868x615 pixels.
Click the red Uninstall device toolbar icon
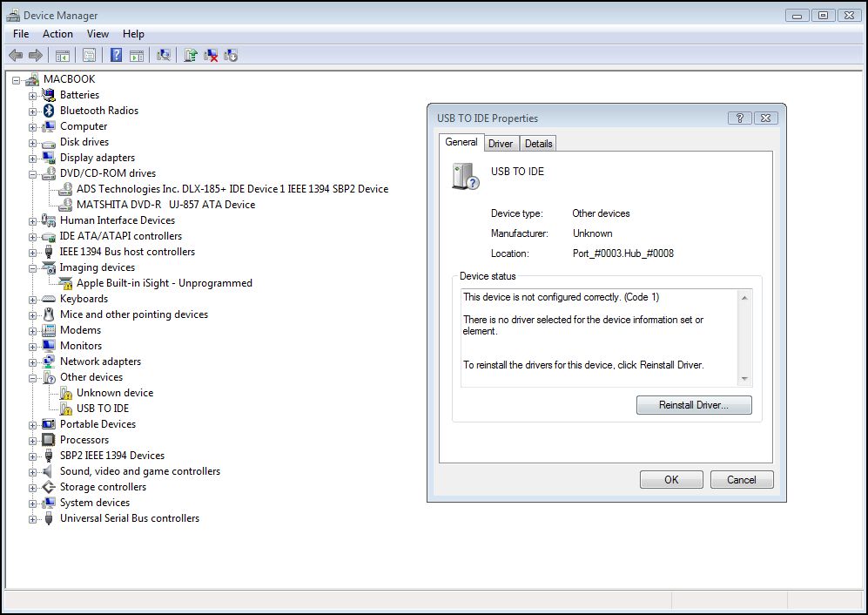click(x=211, y=55)
